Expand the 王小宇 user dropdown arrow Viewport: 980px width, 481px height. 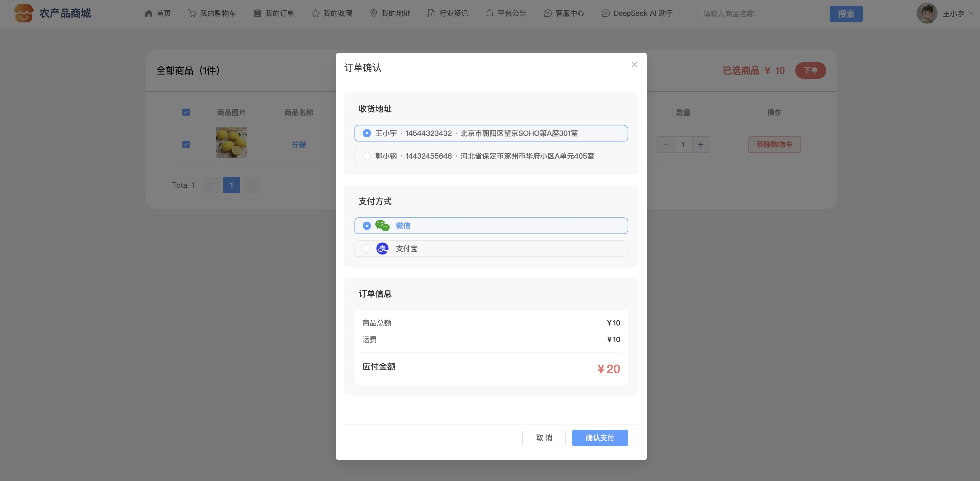pos(970,13)
